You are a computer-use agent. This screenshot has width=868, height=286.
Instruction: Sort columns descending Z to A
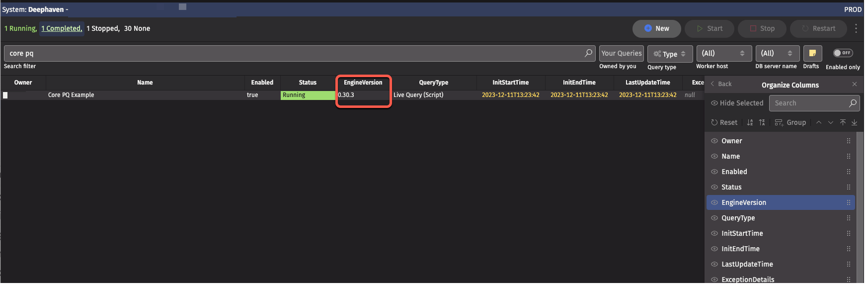pyautogui.click(x=762, y=122)
